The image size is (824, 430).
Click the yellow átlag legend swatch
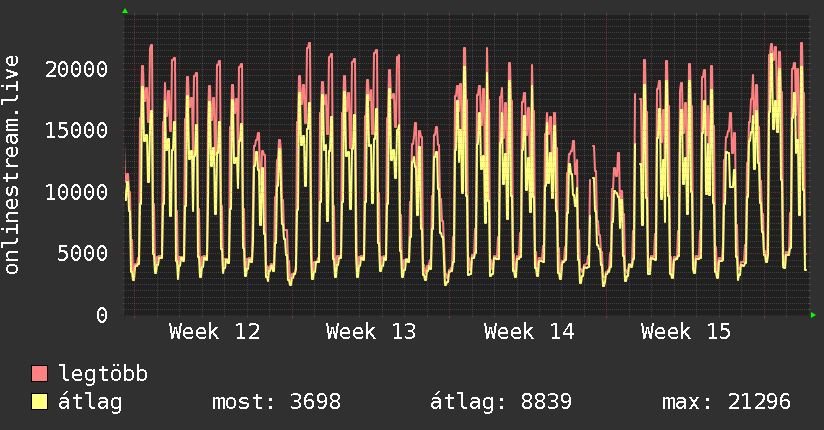[39, 402]
